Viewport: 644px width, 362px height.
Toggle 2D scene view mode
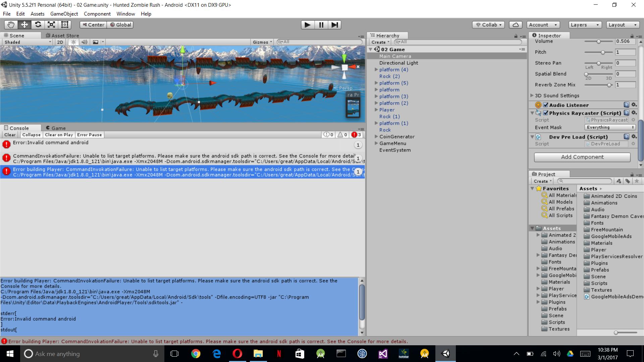pyautogui.click(x=60, y=42)
